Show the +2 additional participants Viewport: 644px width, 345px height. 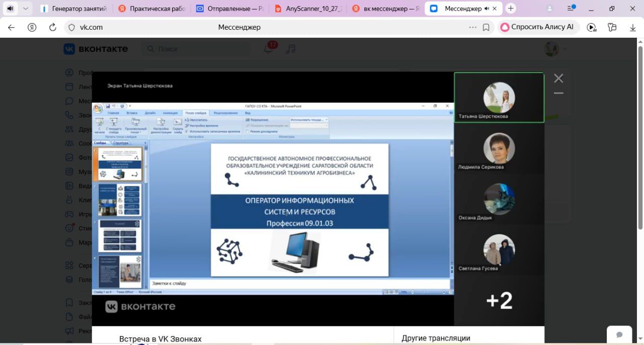(499, 301)
